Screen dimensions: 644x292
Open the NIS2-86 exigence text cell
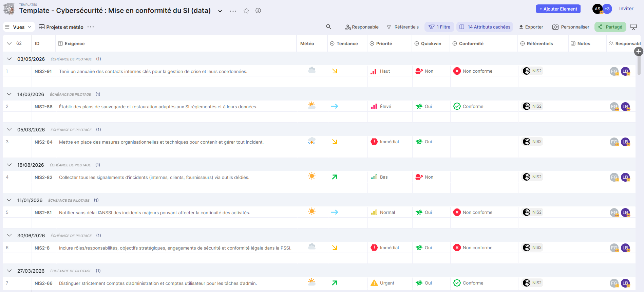coord(158,107)
